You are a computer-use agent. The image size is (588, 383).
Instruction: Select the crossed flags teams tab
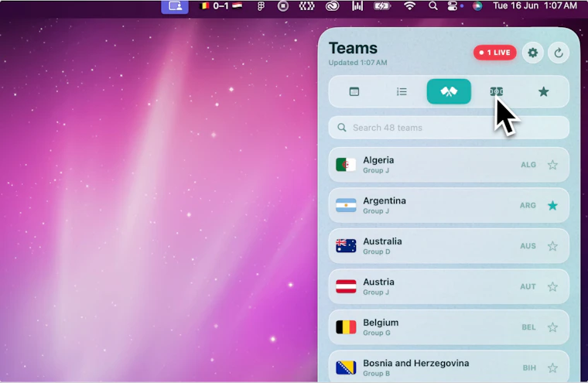click(x=449, y=91)
